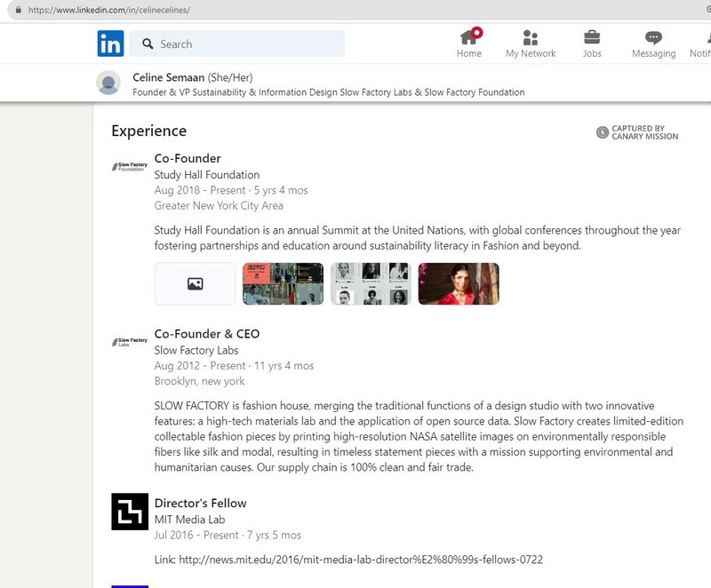Screen dimensions: 711x588
Task: Click 'Aug 2012 - Present · 11 yrs 4 mos'
Action: pyautogui.click(x=234, y=366)
